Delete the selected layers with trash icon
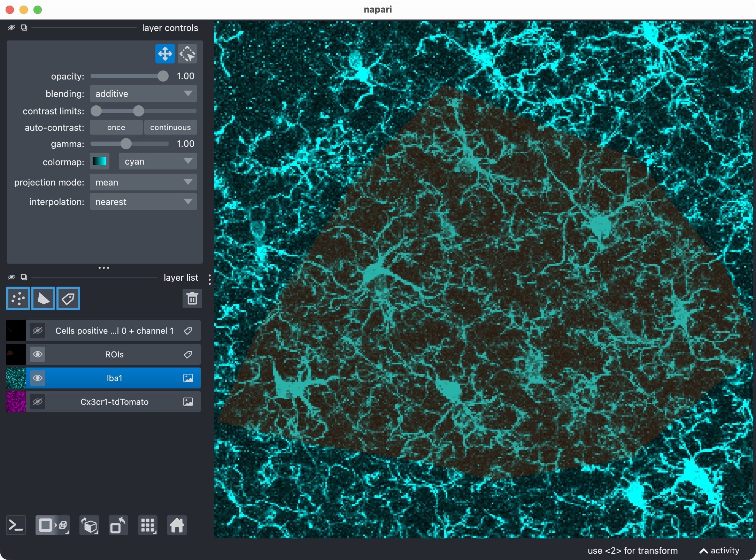Viewport: 756px width, 560px height. tap(192, 298)
